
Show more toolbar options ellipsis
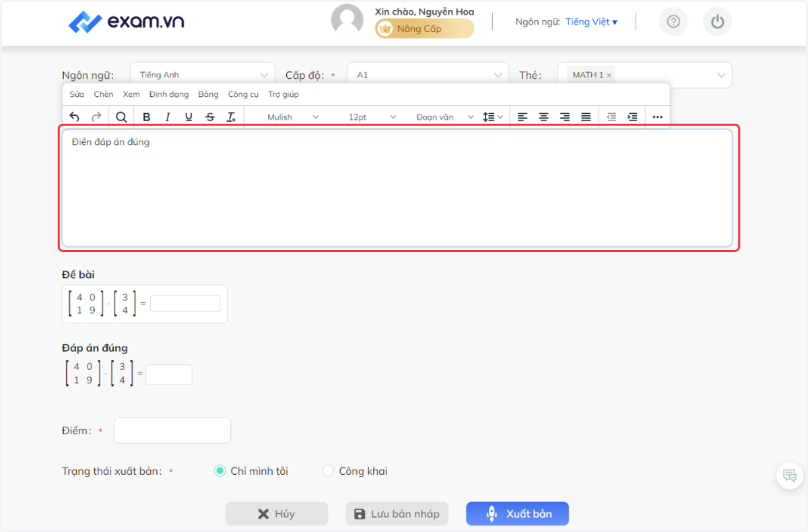pos(658,117)
